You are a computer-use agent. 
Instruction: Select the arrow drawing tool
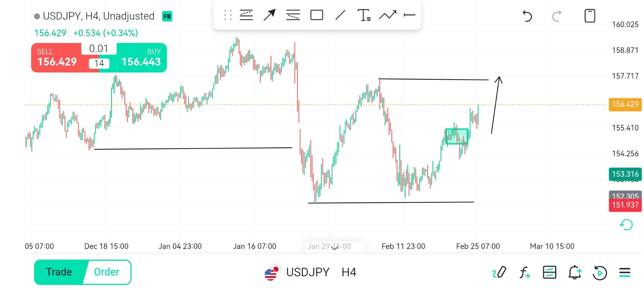click(269, 15)
